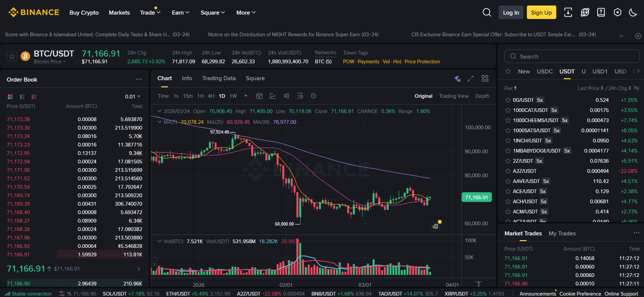Click the Binance logo
Screen dimensions: 644x297
(x=34, y=12)
